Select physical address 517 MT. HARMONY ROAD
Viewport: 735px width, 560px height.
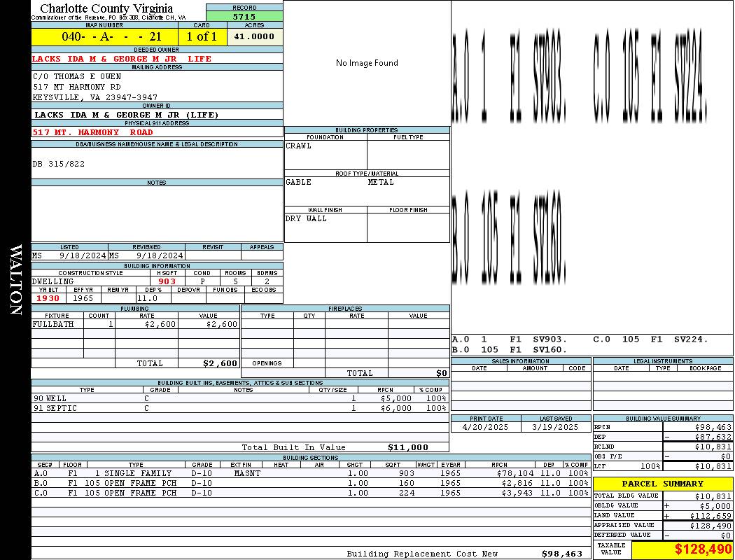pos(92,132)
